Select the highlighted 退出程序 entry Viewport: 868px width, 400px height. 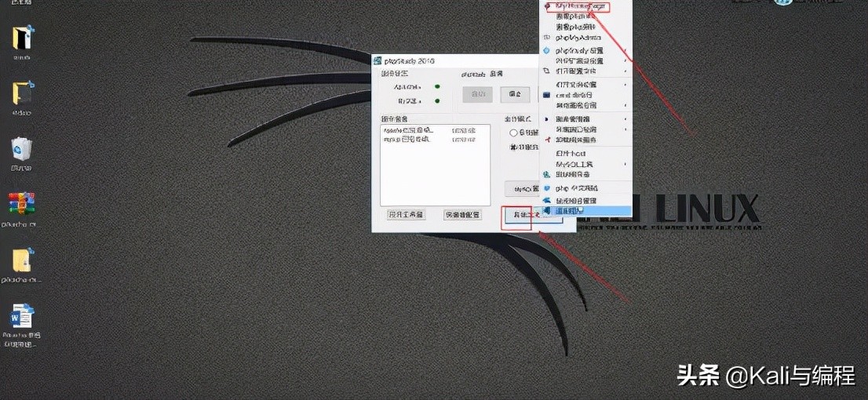click(585, 211)
